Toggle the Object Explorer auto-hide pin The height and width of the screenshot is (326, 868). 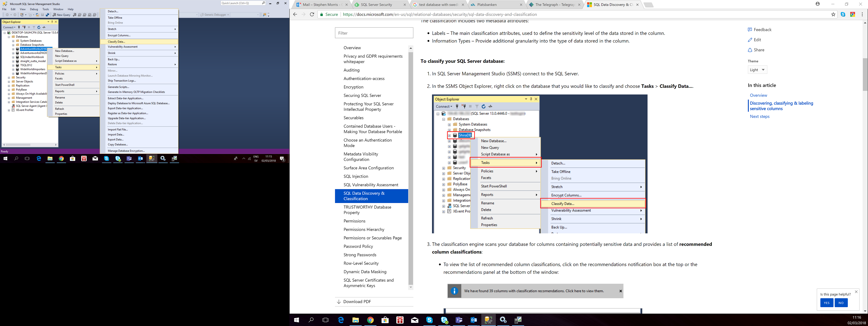52,22
